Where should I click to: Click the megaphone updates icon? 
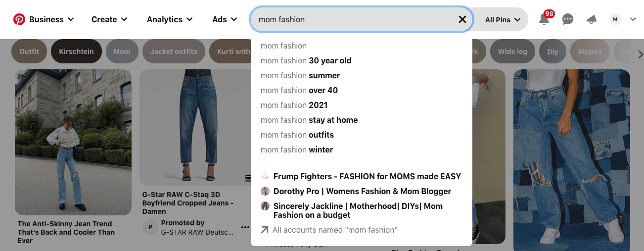[592, 20]
